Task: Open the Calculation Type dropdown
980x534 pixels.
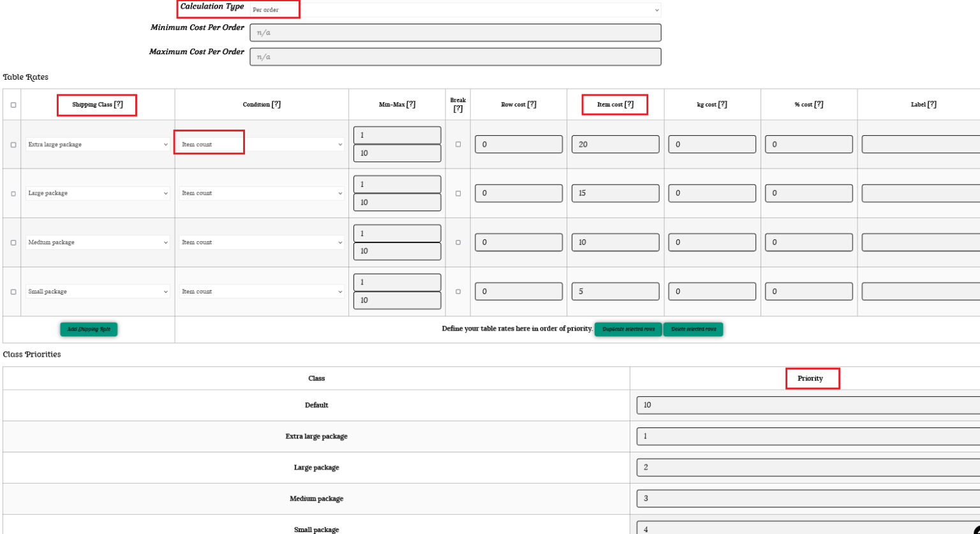Action: (455, 10)
